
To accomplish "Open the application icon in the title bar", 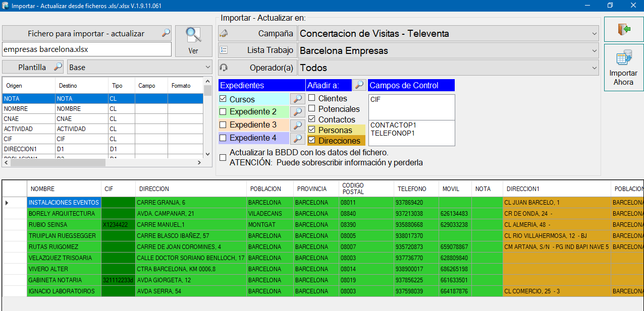I will pyautogui.click(x=5, y=5).
